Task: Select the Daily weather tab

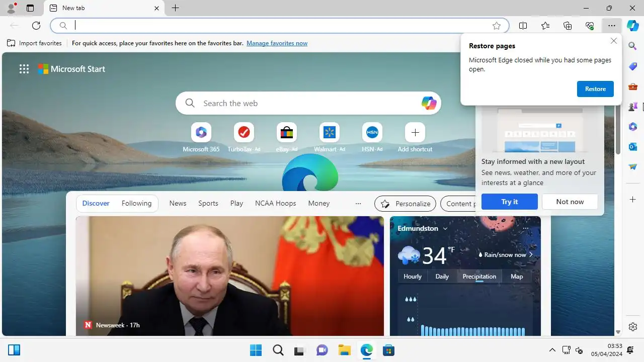Action: 442,277
